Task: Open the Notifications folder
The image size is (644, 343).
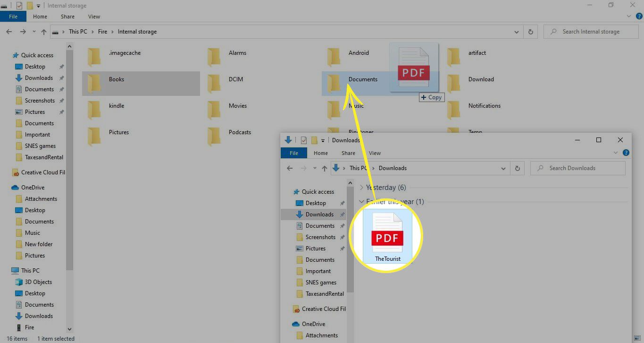Action: (x=474, y=110)
